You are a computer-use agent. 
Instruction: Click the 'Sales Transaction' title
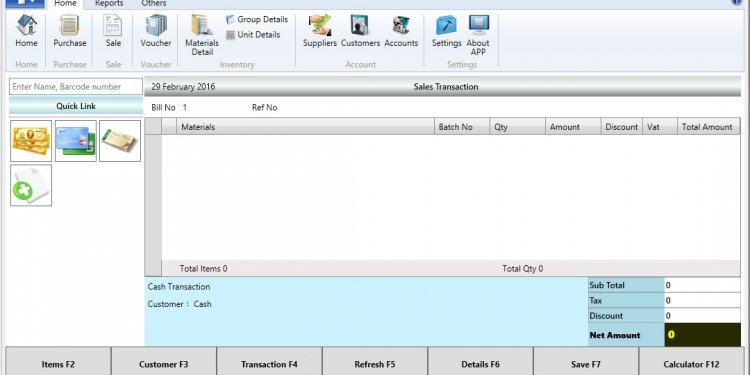[446, 87]
